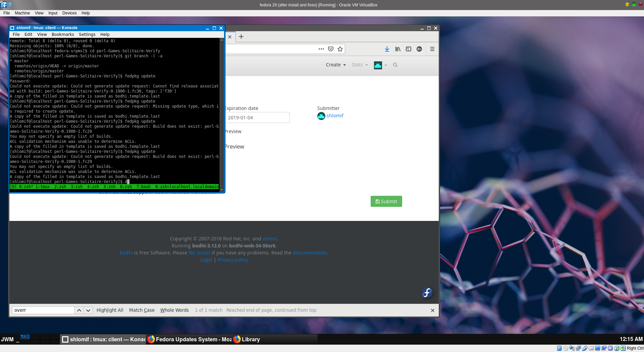
Task: Open the Legal footer link
Action: [206, 260]
